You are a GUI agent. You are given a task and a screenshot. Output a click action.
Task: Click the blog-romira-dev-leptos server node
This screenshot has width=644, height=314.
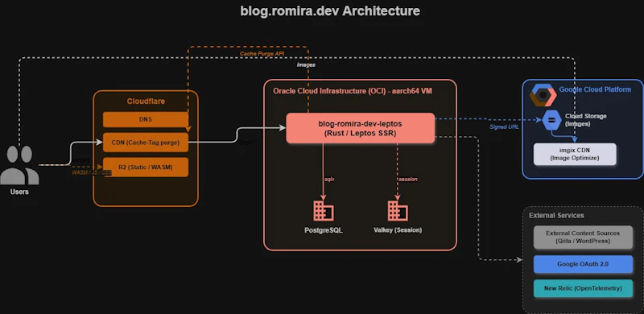tap(360, 128)
